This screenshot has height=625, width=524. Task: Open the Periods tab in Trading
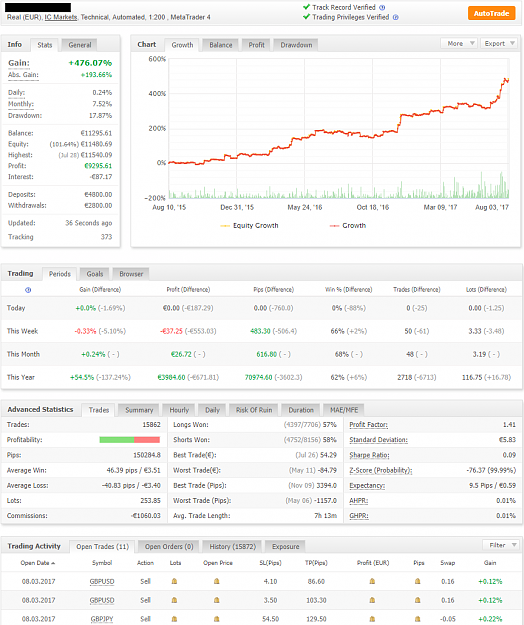pyautogui.click(x=60, y=274)
